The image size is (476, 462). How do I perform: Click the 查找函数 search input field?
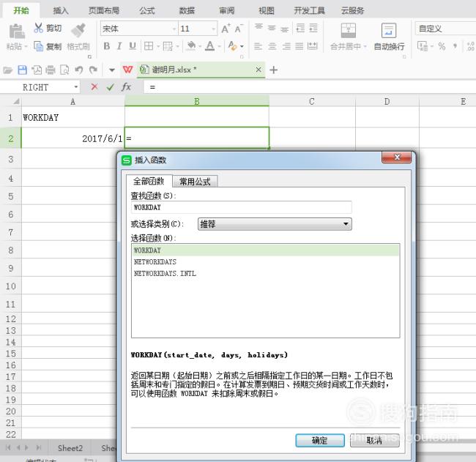click(x=242, y=207)
